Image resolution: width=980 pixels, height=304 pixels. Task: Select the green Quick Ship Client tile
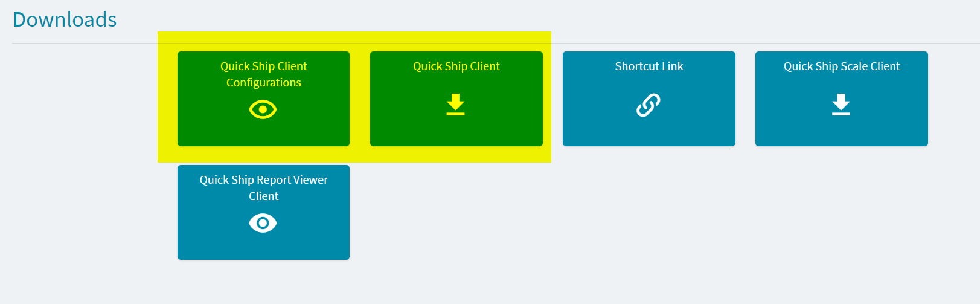[x=456, y=99]
